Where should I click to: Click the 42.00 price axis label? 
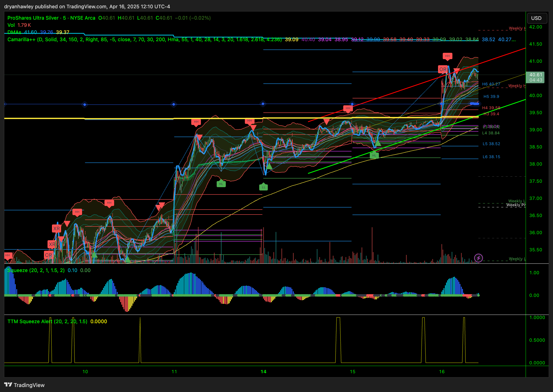(535, 27)
